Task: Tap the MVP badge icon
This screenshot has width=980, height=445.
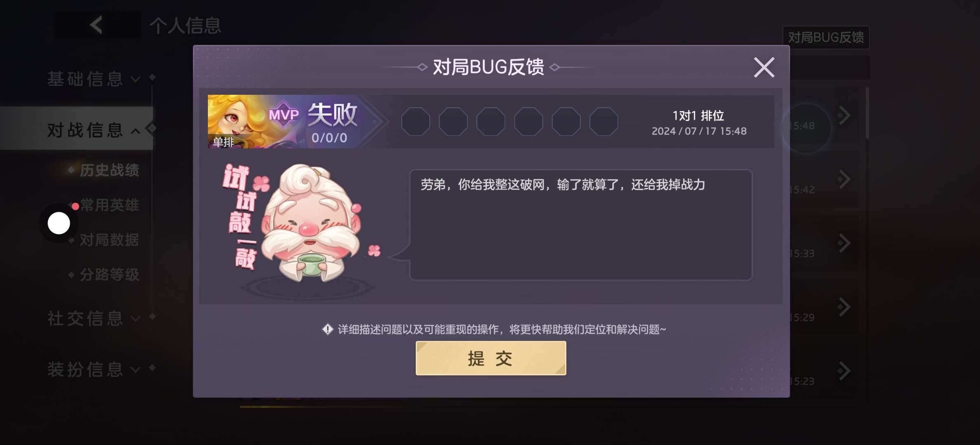Action: coord(283,114)
